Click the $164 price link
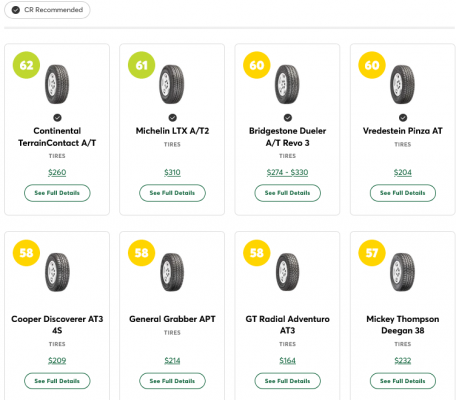The height and width of the screenshot is (400, 456). [287, 360]
